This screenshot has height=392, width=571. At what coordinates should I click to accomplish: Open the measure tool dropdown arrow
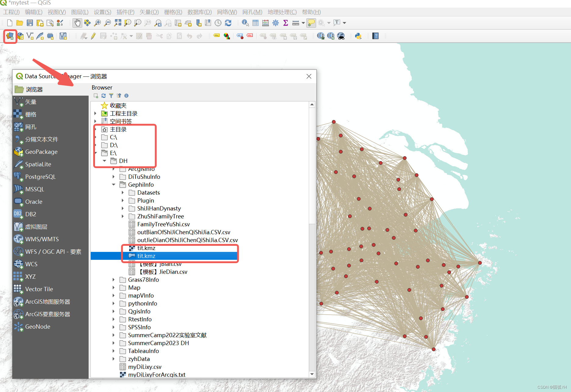click(303, 23)
